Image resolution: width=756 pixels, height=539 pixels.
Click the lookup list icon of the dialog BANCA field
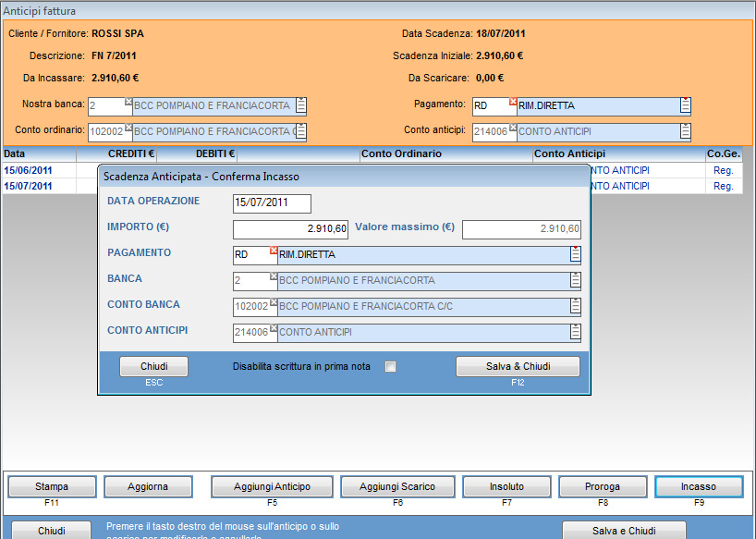coord(575,281)
